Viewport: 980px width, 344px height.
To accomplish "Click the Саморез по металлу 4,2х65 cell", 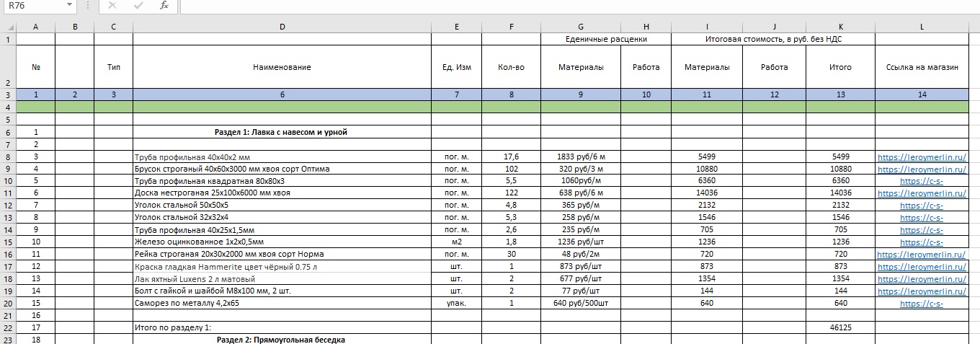I will coord(282,304).
